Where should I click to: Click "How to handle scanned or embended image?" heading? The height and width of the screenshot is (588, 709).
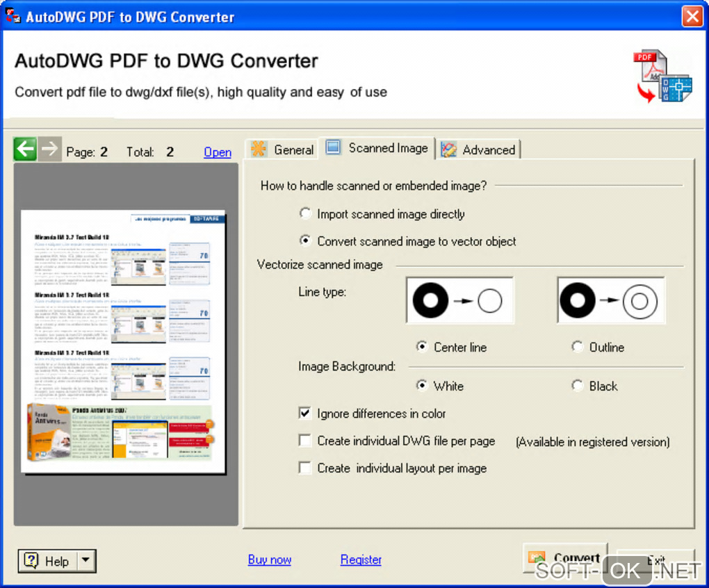373,186
